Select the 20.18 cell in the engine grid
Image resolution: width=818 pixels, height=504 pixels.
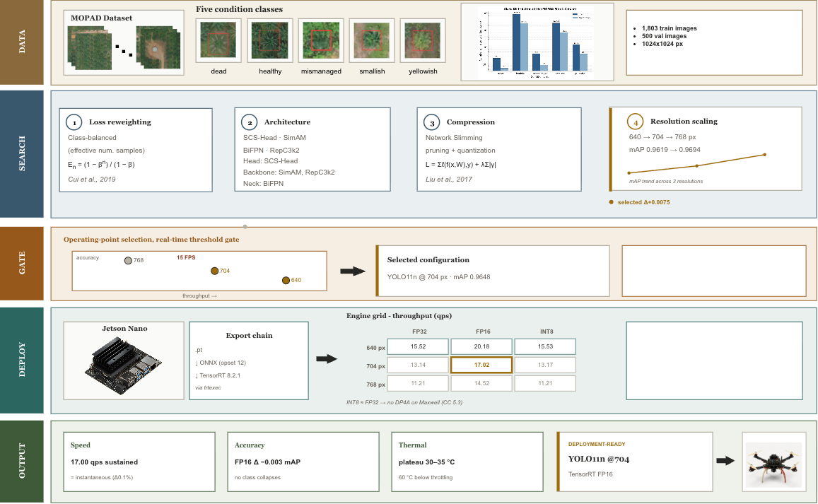click(x=481, y=346)
